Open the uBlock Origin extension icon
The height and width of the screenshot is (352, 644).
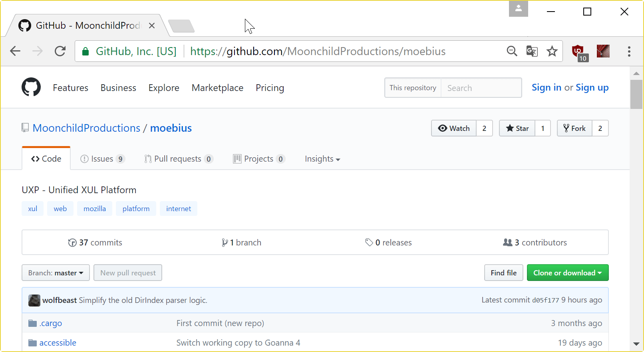click(x=579, y=52)
